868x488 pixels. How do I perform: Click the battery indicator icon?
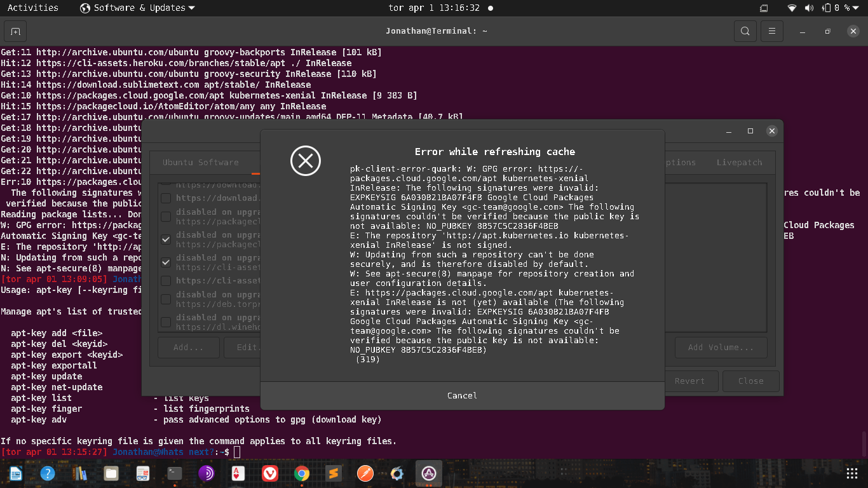(x=827, y=8)
